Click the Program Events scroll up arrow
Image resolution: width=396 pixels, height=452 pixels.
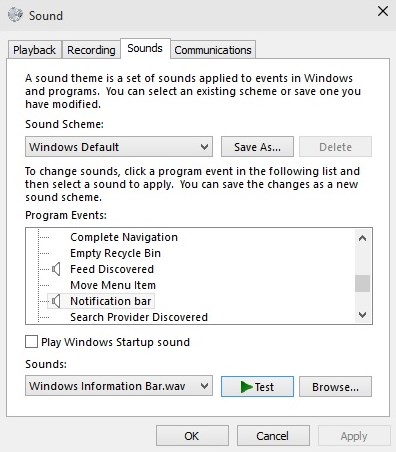click(x=362, y=238)
